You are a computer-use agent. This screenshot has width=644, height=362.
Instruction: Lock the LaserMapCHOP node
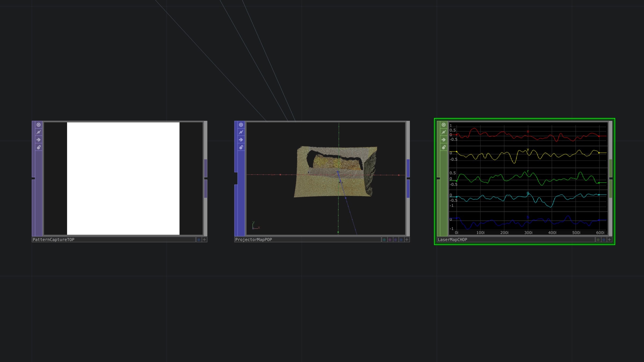444,147
